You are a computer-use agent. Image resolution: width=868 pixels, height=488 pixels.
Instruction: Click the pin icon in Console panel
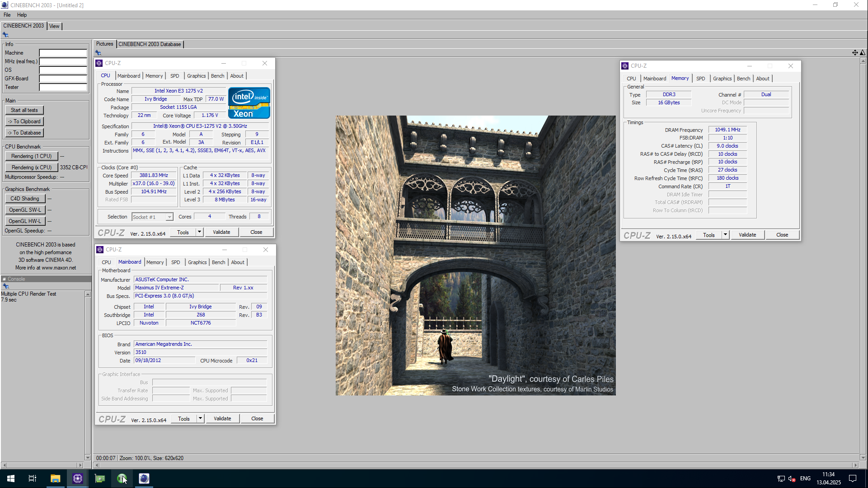tap(5, 286)
